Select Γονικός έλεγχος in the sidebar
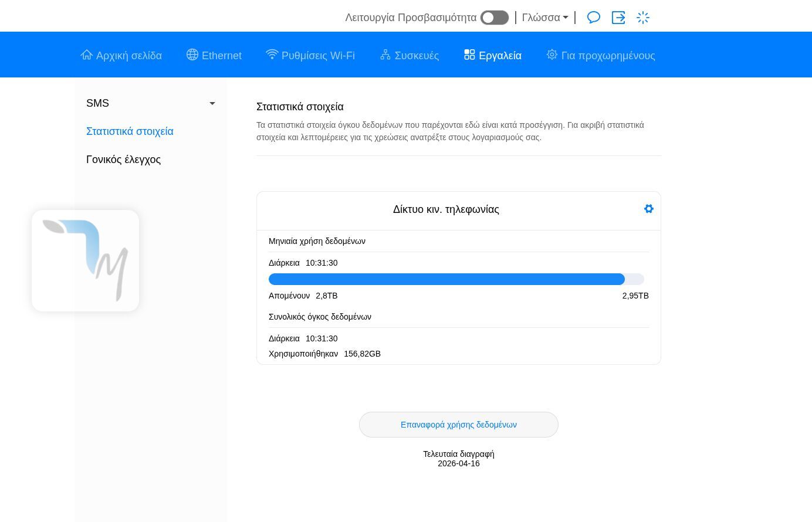 click(x=123, y=160)
